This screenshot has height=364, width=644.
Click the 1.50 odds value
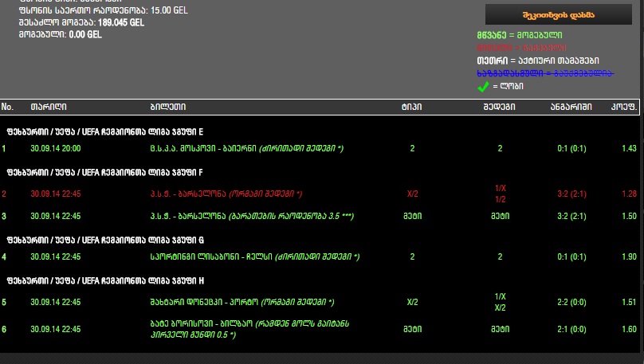point(629,216)
